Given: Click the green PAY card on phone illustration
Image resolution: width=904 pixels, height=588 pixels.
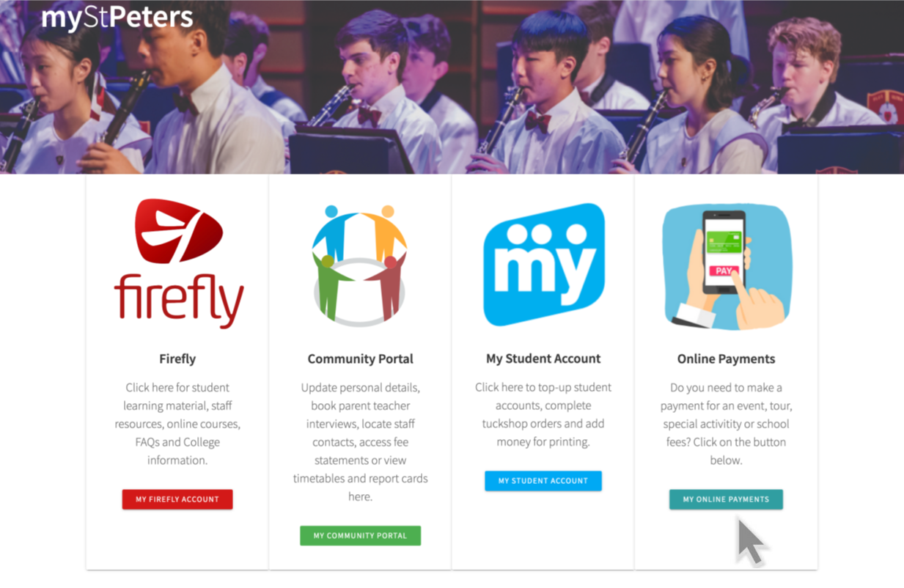Looking at the screenshot, I should point(724,242).
